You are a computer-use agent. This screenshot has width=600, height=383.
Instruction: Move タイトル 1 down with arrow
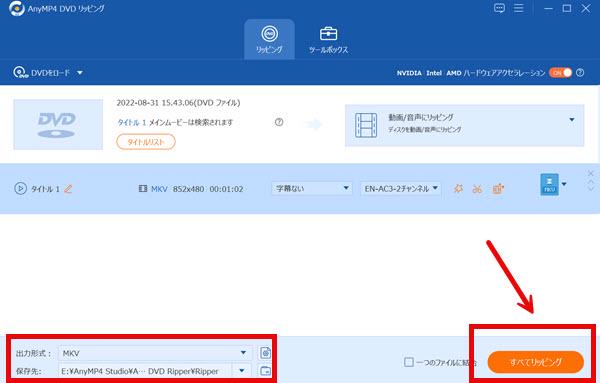pos(590,188)
